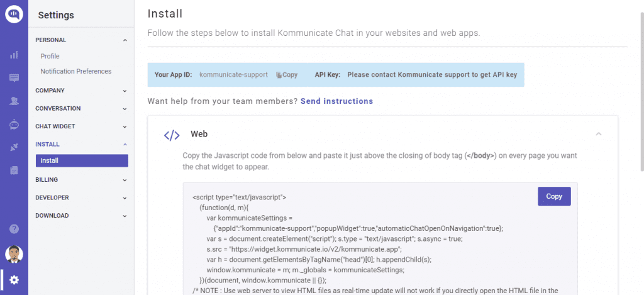Open the conversations chat icon
Image resolution: width=644 pixels, height=295 pixels.
pos(14,78)
